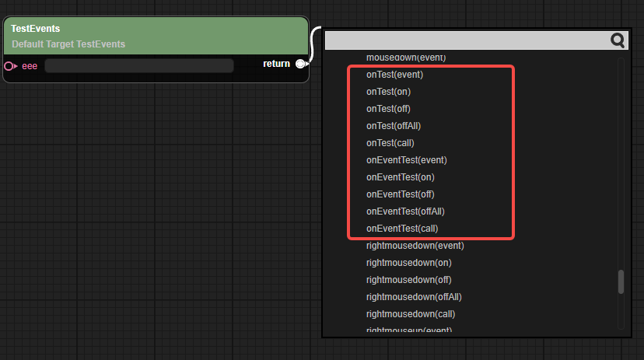Choose the onTest(call) item
The width and height of the screenshot is (644, 360).
[x=390, y=143]
